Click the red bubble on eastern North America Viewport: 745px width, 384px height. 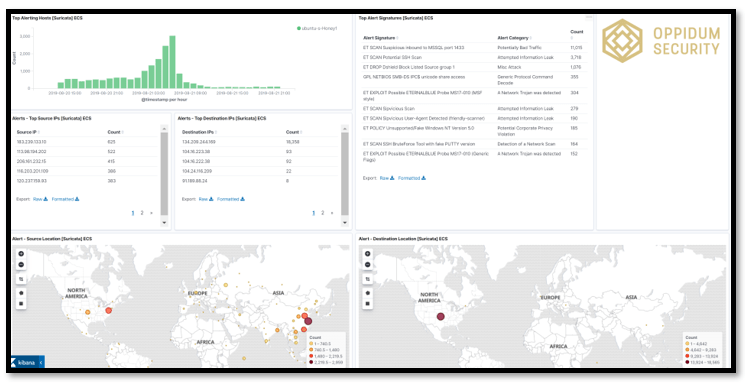(x=108, y=310)
